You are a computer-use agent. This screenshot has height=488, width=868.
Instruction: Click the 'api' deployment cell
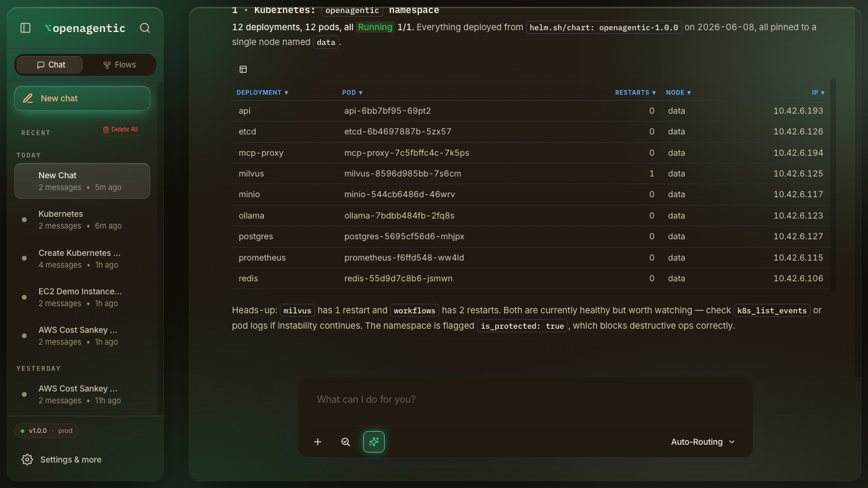click(244, 111)
